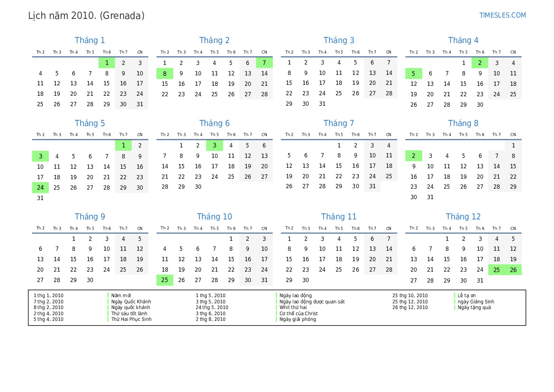The width and height of the screenshot is (554, 392).
Task: Open the TIMESLES.COM link
Action: point(502,15)
